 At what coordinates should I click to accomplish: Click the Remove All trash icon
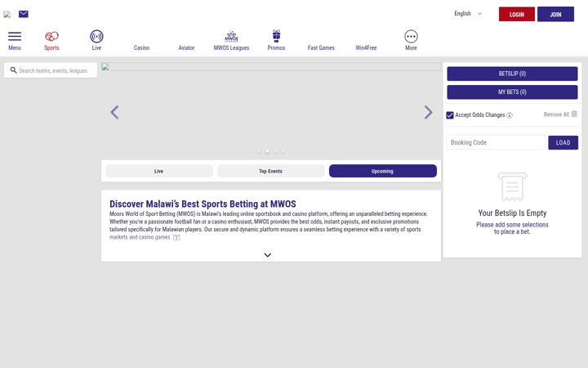click(574, 114)
